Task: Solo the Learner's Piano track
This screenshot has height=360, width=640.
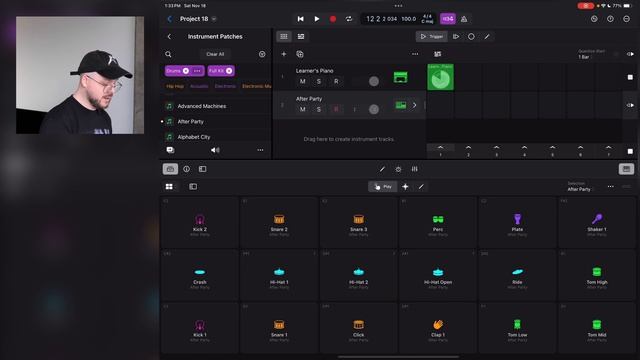Action: (319, 81)
